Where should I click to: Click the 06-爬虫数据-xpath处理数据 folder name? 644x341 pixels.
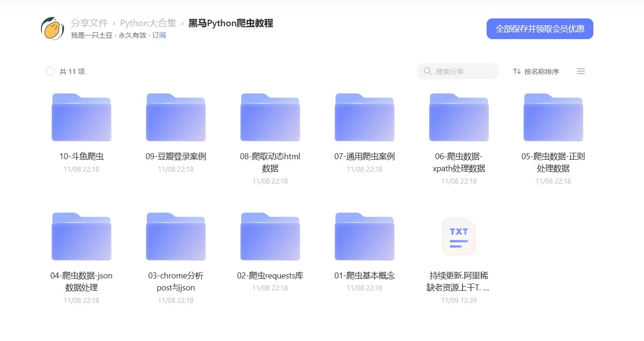click(459, 162)
